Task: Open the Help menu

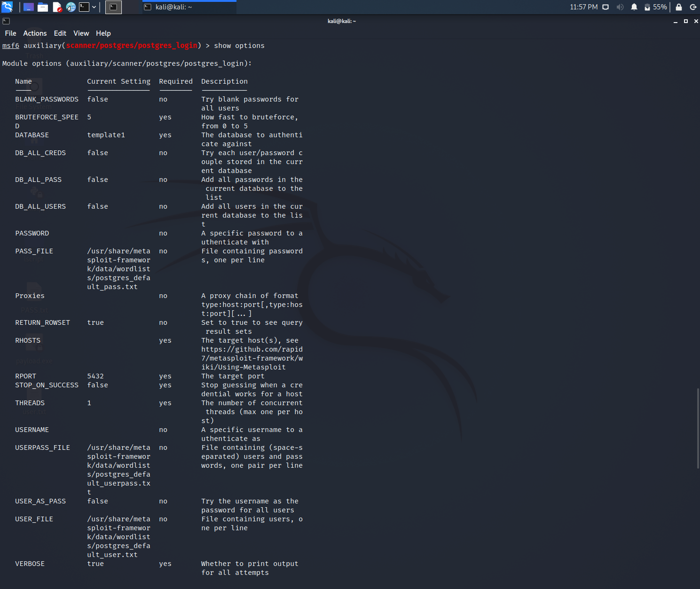Action: click(x=103, y=33)
